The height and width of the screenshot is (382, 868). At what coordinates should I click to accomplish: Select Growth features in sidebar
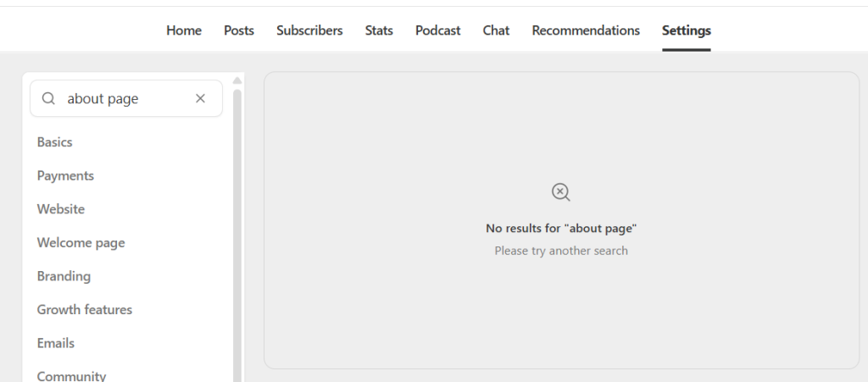point(85,309)
